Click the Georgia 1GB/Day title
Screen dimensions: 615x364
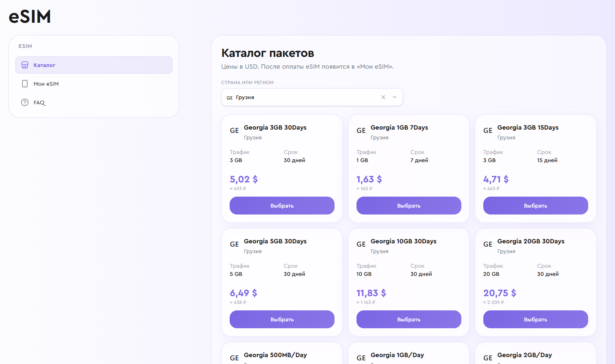(398, 355)
